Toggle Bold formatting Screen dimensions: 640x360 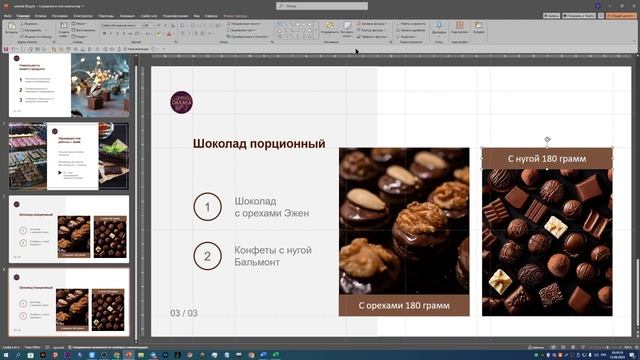pyautogui.click(x=104, y=34)
